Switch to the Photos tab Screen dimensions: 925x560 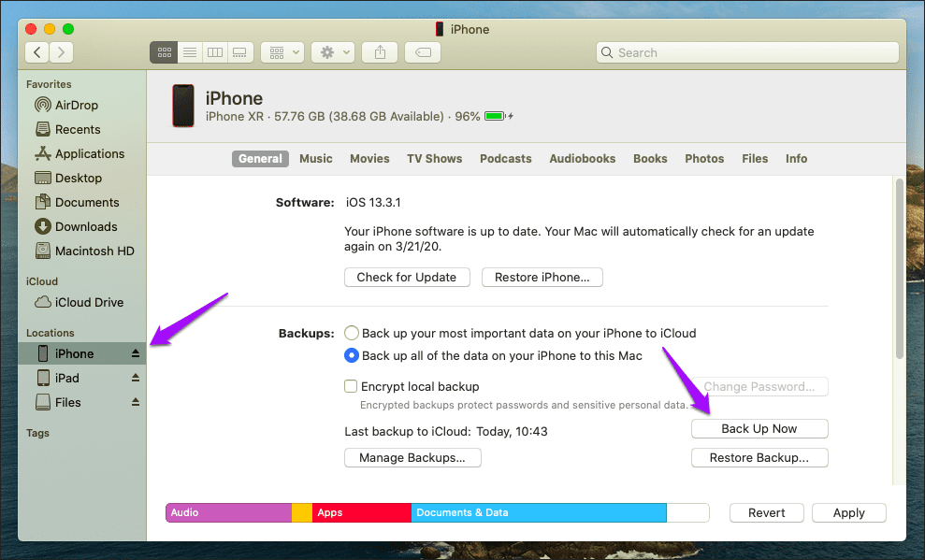pyautogui.click(x=704, y=159)
